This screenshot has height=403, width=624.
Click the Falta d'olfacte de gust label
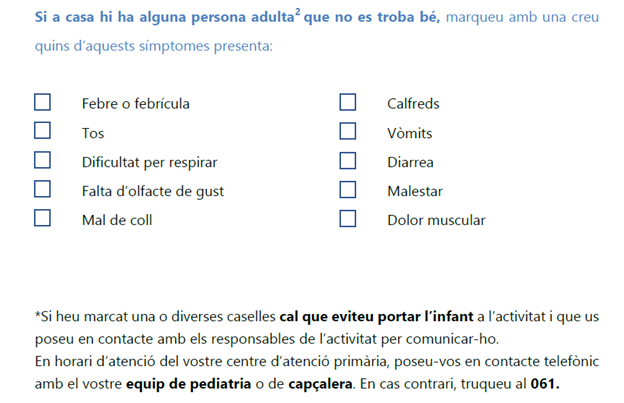(x=152, y=191)
